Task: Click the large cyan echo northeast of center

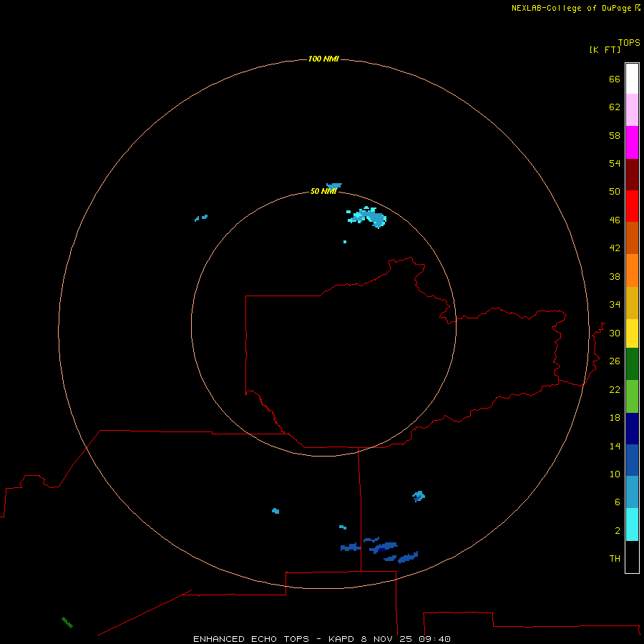Action: pos(368,217)
